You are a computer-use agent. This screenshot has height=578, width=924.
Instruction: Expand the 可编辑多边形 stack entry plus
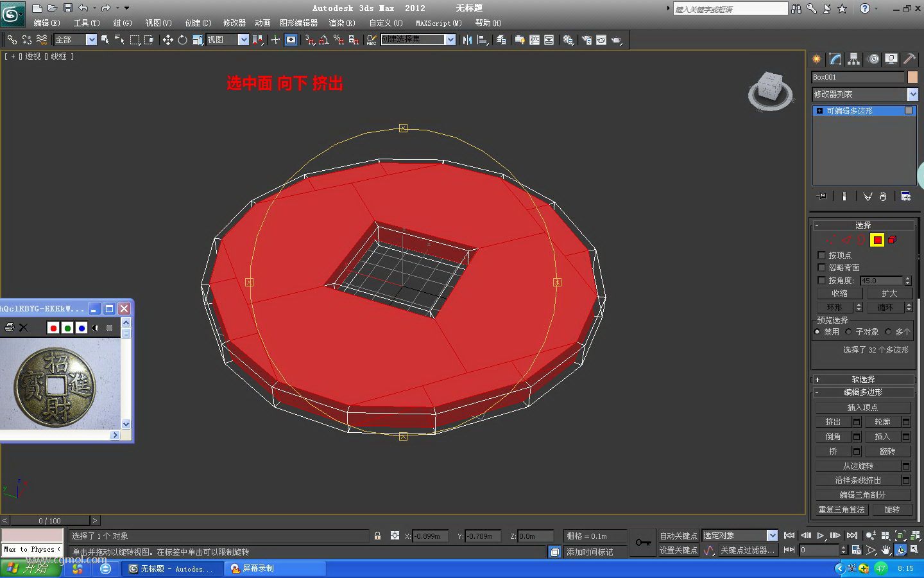tap(819, 111)
